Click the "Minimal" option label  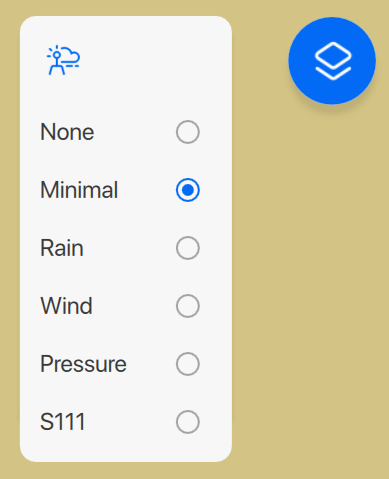(79, 190)
